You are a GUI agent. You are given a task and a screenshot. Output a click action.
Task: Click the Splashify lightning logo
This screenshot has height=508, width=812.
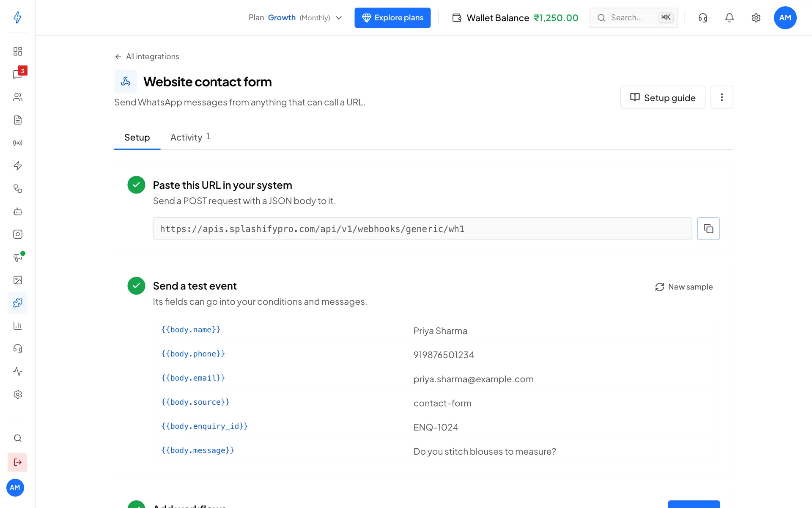(17, 17)
